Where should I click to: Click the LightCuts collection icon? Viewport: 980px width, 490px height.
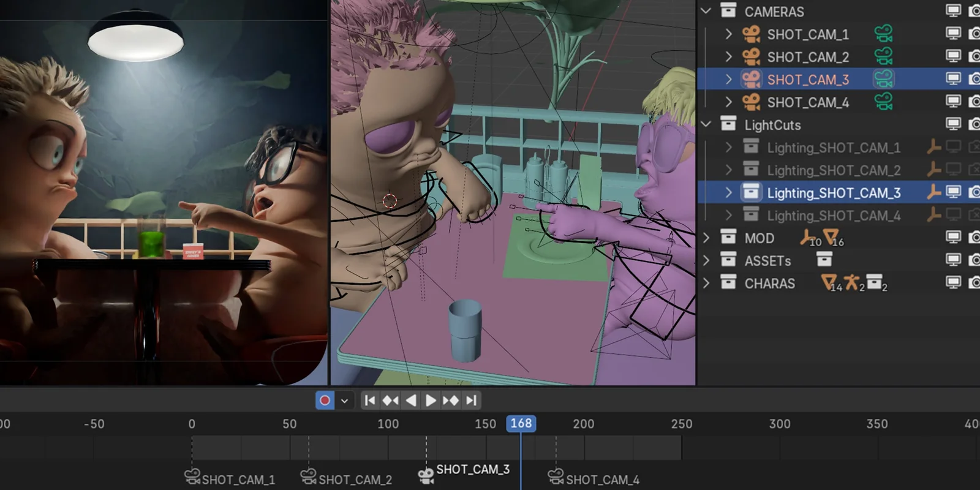click(x=728, y=124)
